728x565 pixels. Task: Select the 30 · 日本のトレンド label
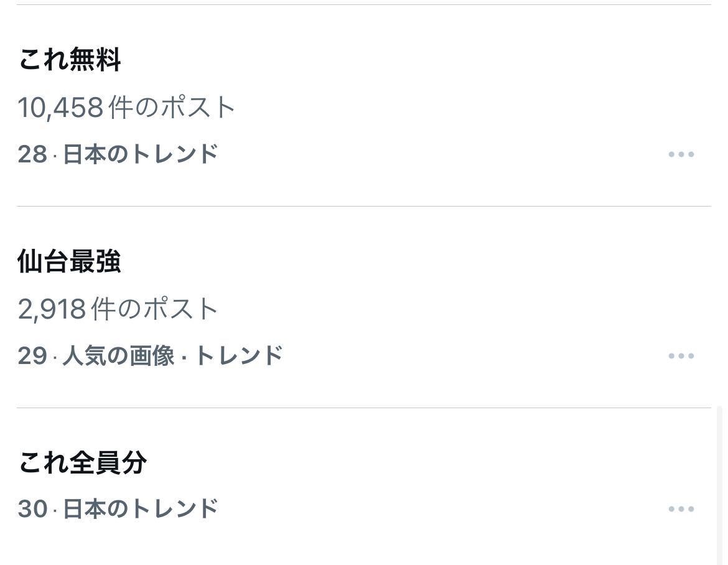pos(118,509)
